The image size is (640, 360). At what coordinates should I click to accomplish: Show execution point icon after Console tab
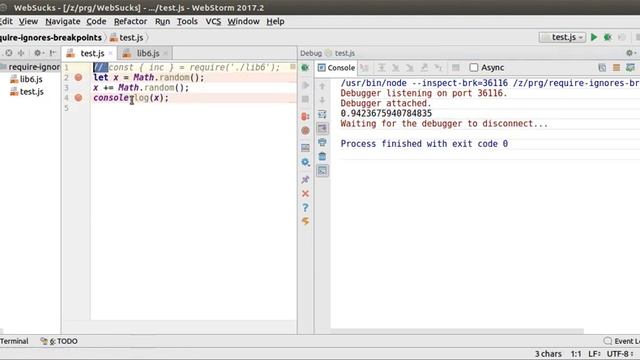point(364,67)
